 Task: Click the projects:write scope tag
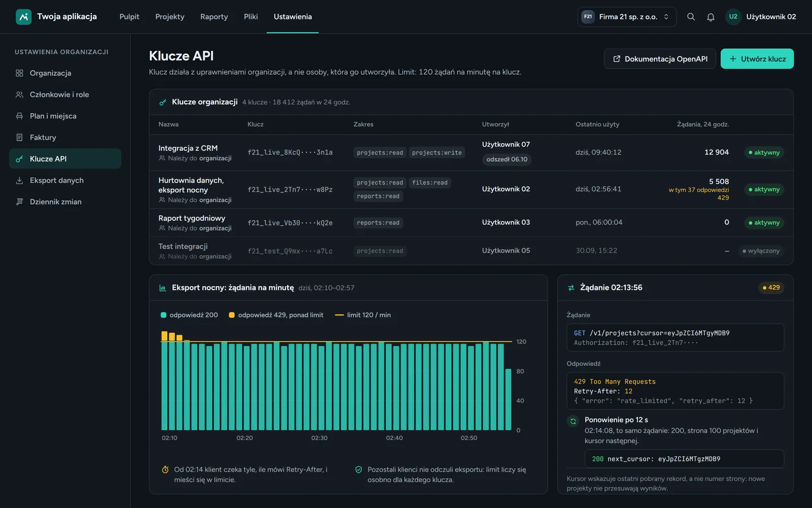coord(437,152)
